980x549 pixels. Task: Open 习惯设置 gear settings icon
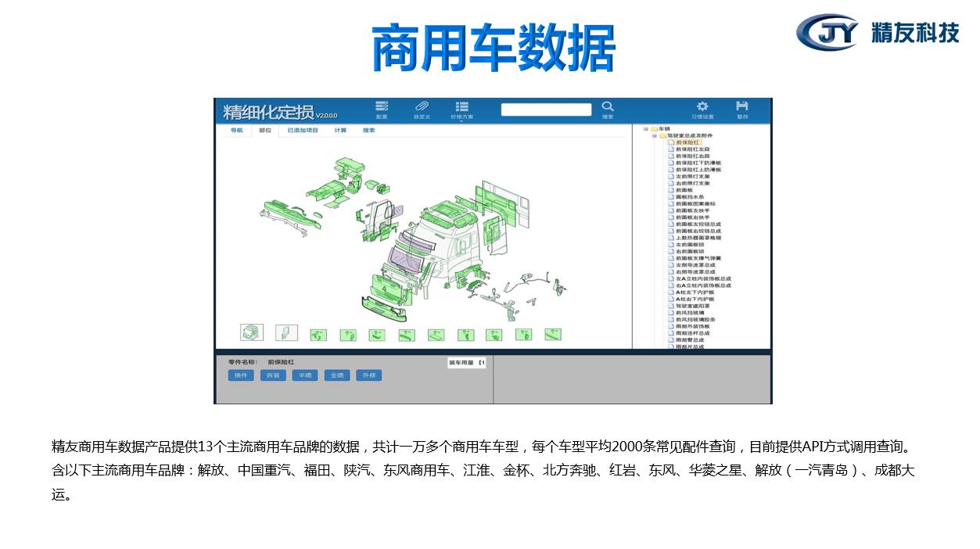[702, 106]
